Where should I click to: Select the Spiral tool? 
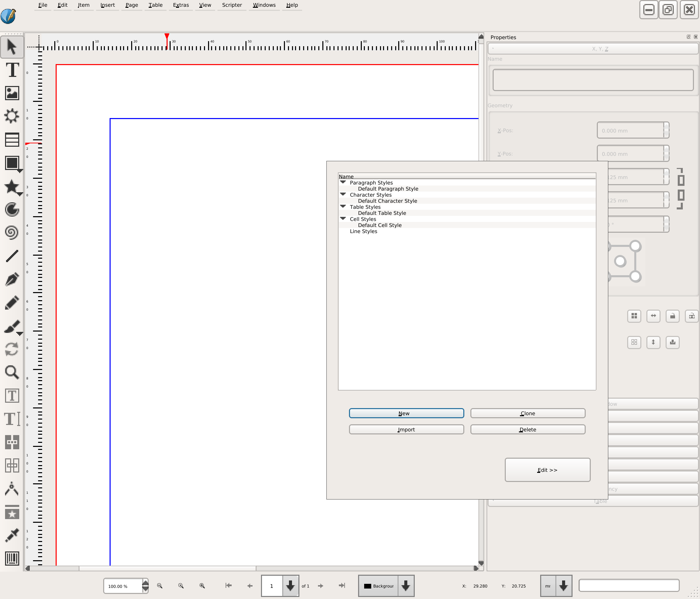point(12,232)
